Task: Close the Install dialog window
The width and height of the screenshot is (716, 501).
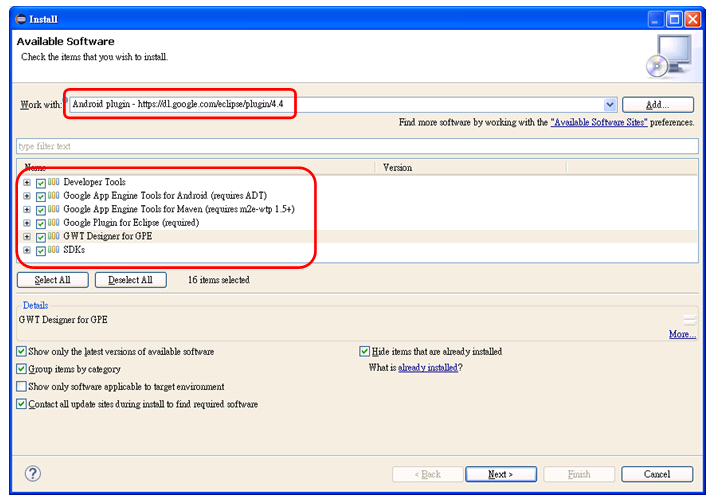Action: coord(693,19)
